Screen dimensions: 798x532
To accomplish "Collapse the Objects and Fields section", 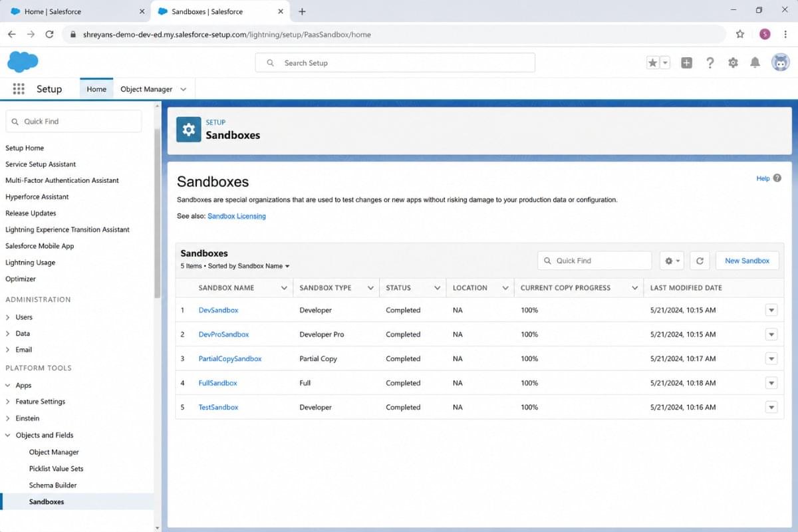I will 8,435.
